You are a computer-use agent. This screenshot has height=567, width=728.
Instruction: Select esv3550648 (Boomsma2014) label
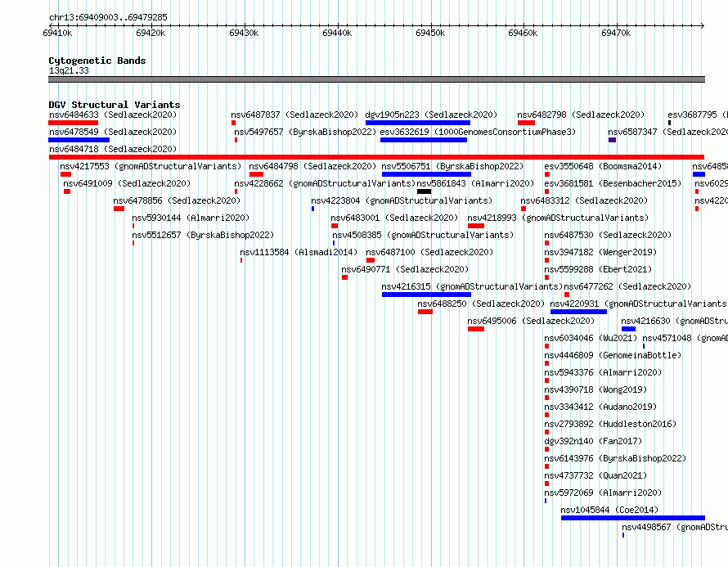pyautogui.click(x=604, y=166)
